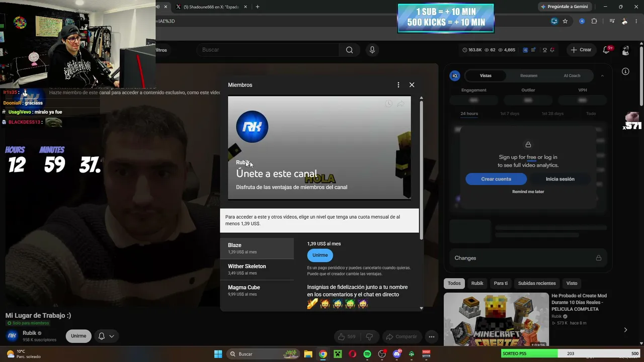Open the media controls icon in Chrome toolbar
Screen dimensions: 644x362
click(x=612, y=21)
